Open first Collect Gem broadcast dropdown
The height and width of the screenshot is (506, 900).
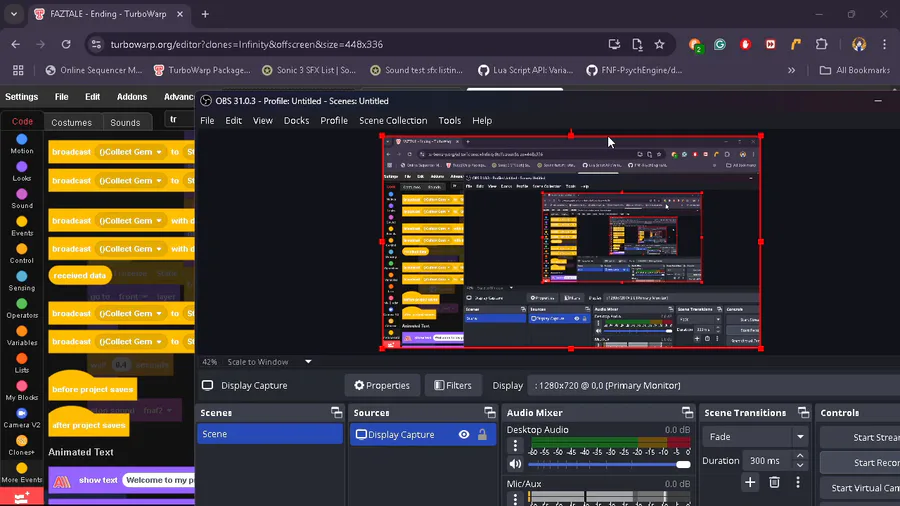tap(158, 152)
